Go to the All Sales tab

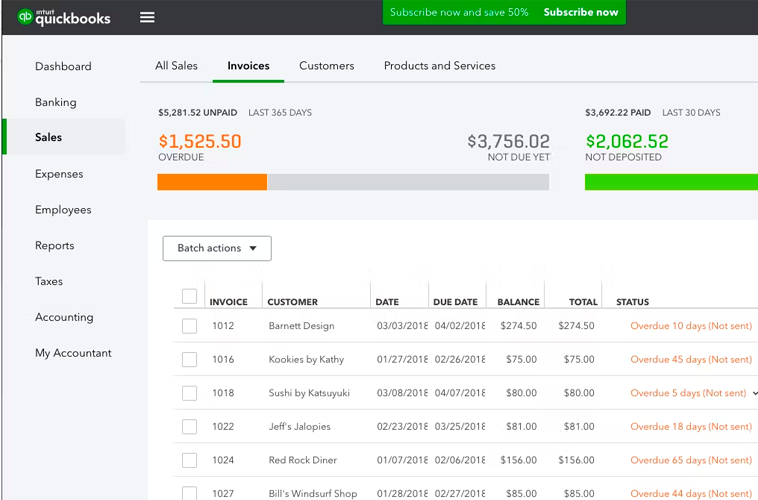(176, 66)
